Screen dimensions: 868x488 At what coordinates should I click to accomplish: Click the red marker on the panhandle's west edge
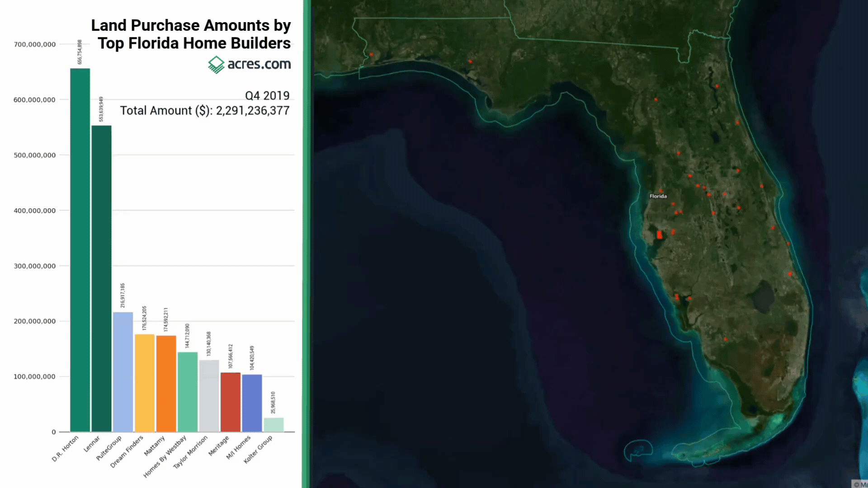click(x=371, y=55)
